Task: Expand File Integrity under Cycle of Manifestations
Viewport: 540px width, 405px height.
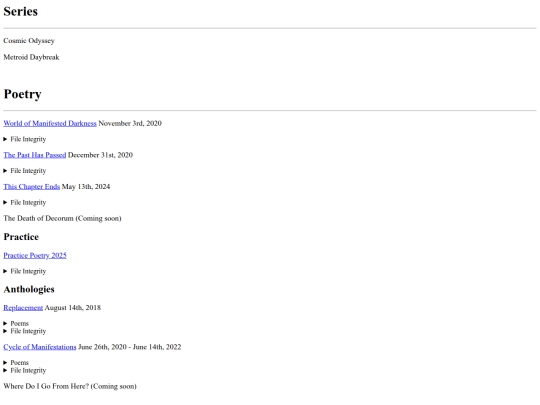Action: 25,371
